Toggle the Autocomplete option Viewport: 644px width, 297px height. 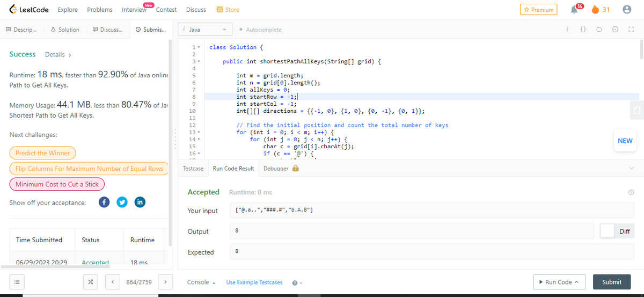pos(260,30)
